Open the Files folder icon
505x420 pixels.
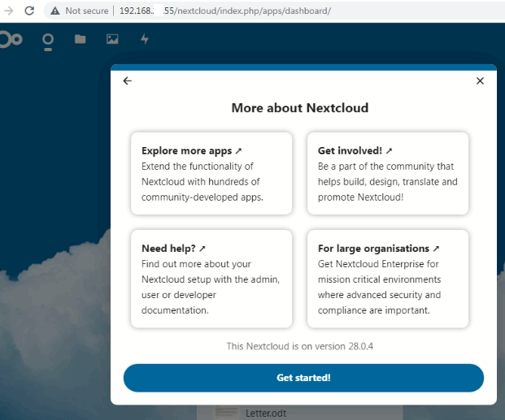(80, 39)
